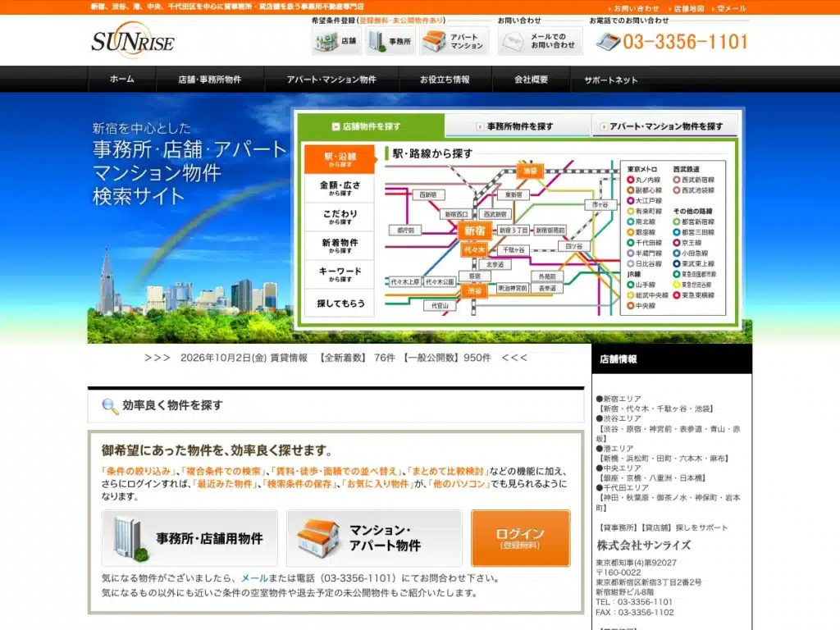Select 都庁前 station on the map

pos(405,231)
